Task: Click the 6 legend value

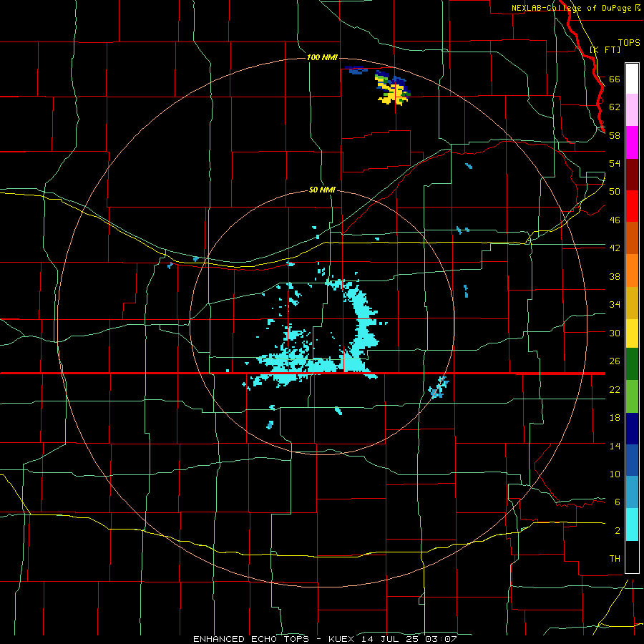Action: point(617,502)
